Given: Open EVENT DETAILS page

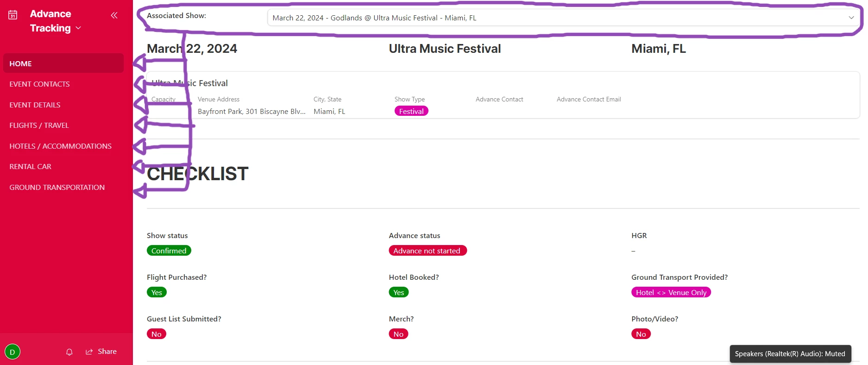Looking at the screenshot, I should pos(63,105).
